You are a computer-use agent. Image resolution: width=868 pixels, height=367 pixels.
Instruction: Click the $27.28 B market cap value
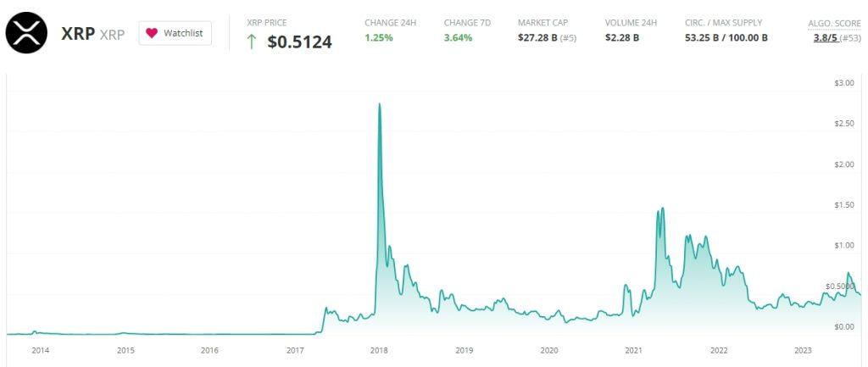click(x=537, y=38)
